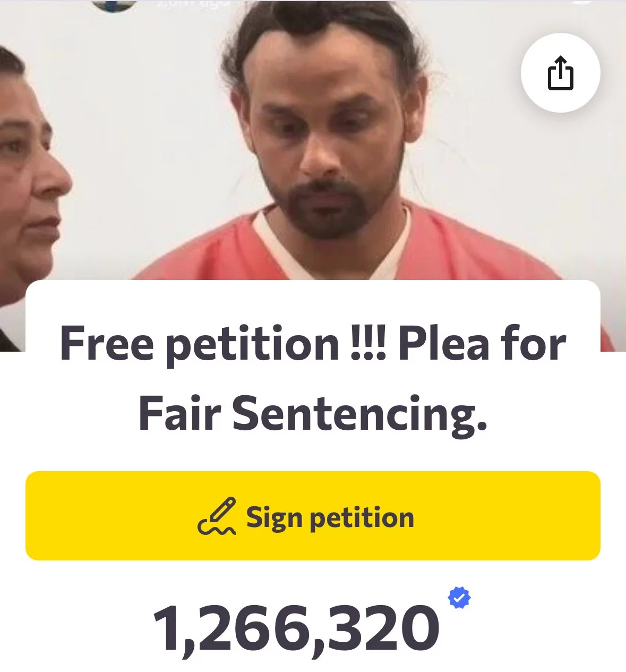The width and height of the screenshot is (626, 672).
Task: Select the up-arrow inside the share circle
Action: click(x=560, y=67)
